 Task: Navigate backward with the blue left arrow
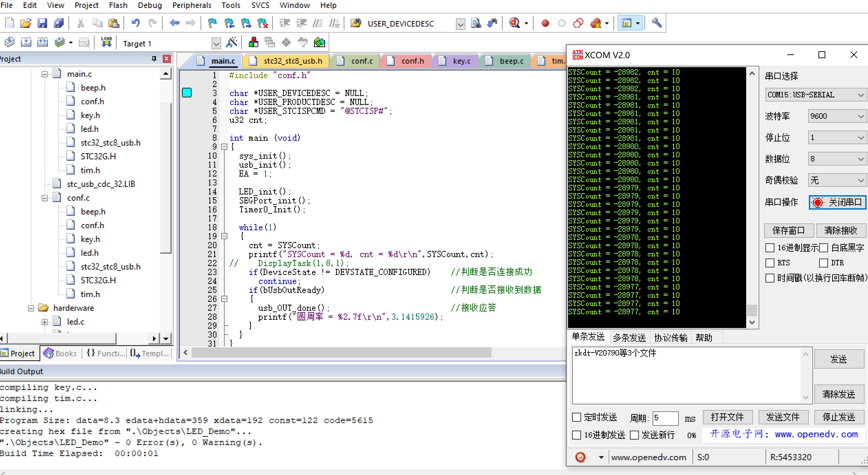coord(174,23)
